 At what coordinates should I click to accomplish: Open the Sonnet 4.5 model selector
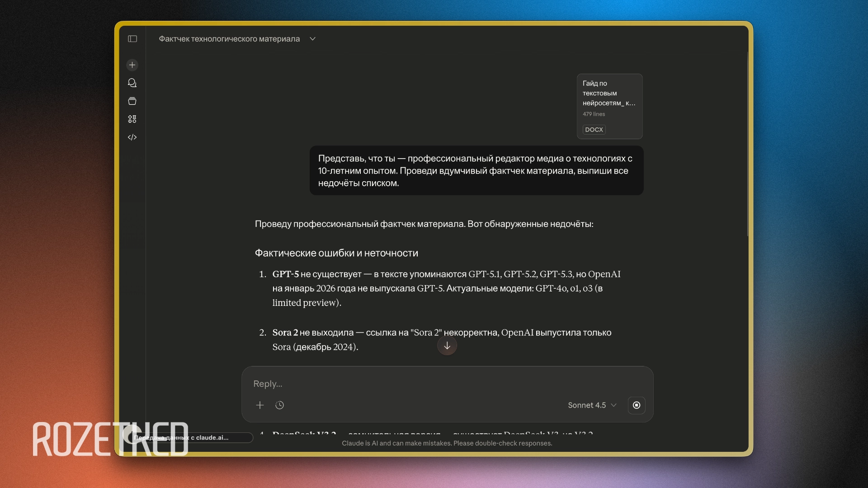tap(592, 405)
